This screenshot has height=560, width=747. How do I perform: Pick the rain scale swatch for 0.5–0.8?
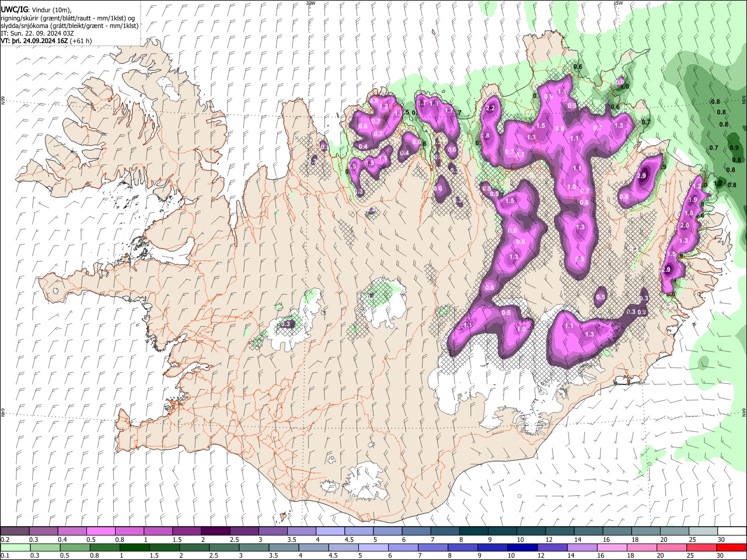pyautogui.click(x=75, y=547)
